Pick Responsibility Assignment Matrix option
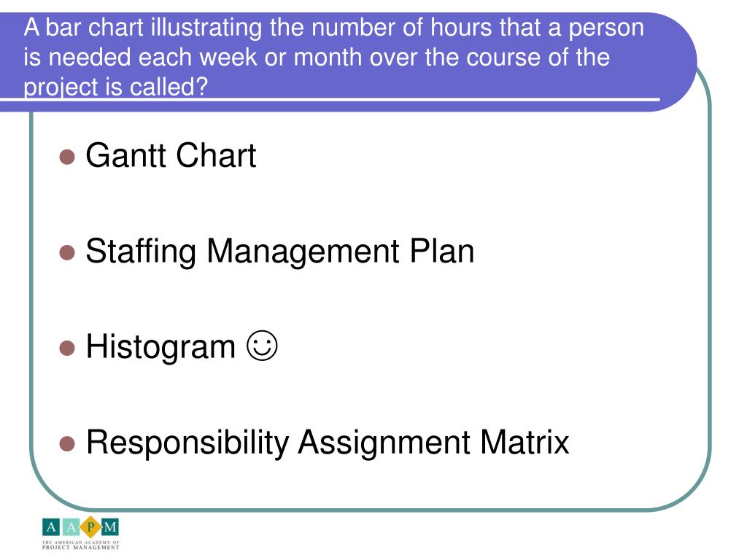The image size is (747, 560). (x=328, y=443)
